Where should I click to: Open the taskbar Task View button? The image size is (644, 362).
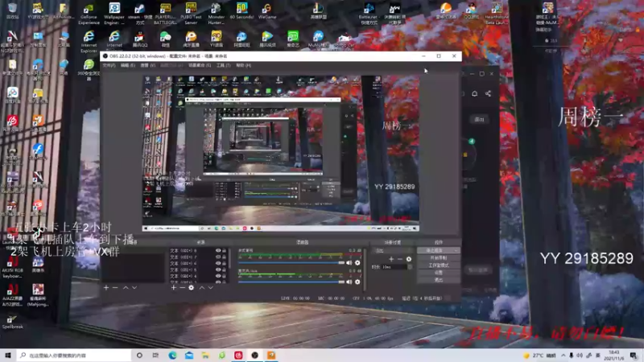[x=155, y=356]
